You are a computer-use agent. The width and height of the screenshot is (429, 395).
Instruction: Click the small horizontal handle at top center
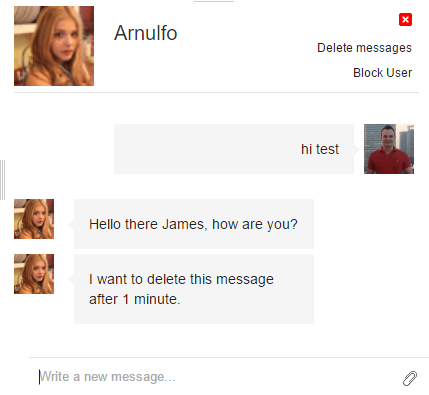(x=214, y=1)
